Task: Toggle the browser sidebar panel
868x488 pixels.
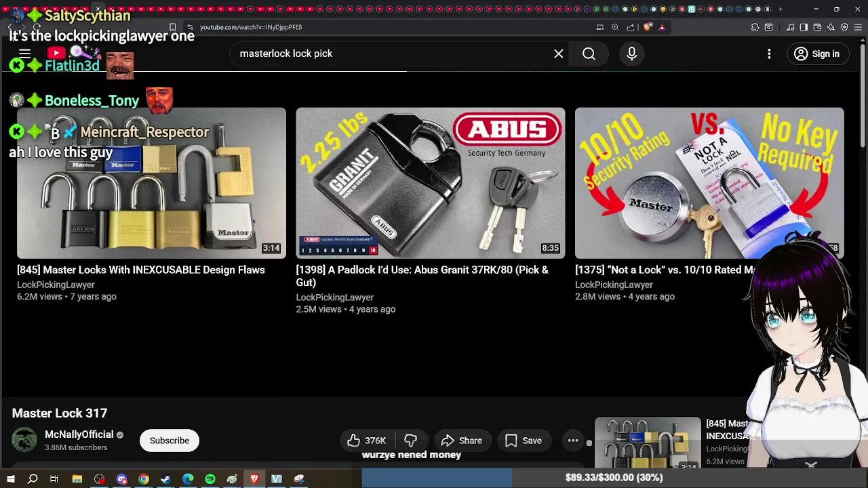Action: tap(804, 27)
